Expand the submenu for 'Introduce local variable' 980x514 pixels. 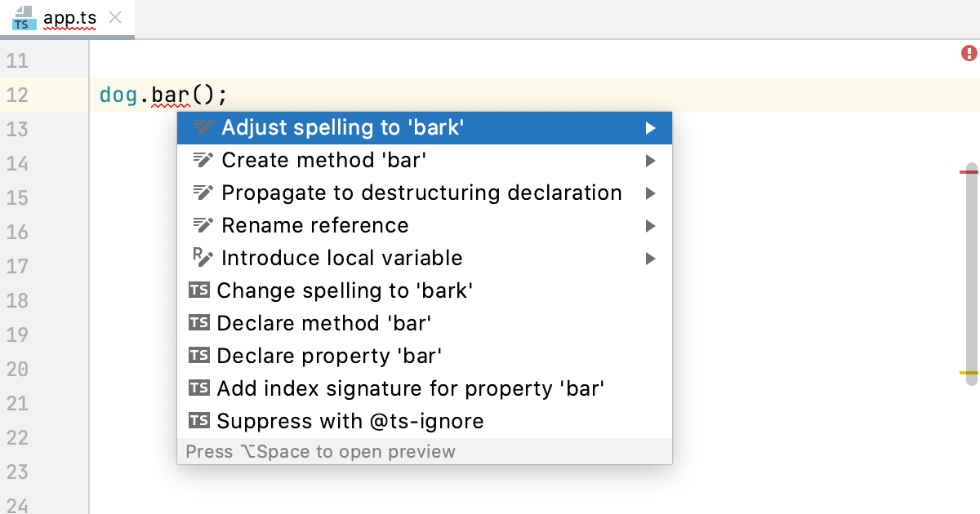(651, 258)
